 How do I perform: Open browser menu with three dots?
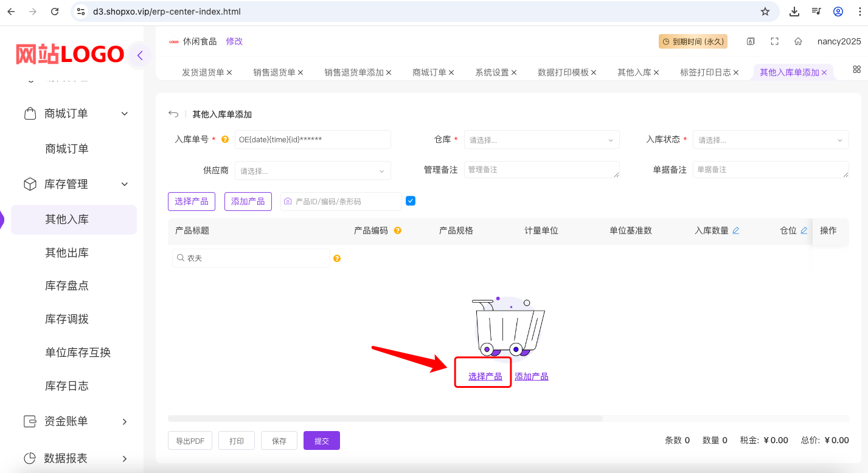point(860,12)
